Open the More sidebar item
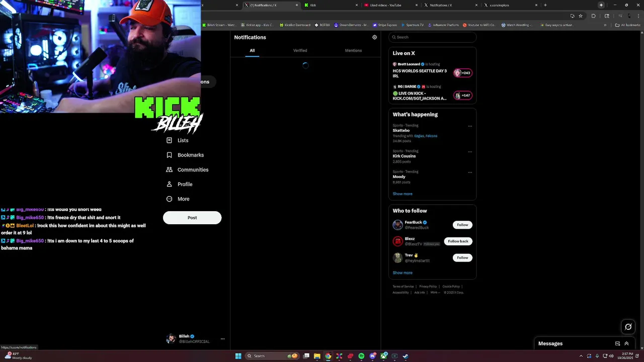 click(178, 199)
